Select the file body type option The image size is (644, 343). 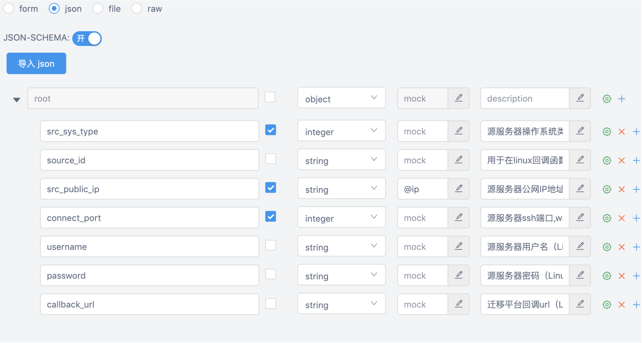pyautogui.click(x=98, y=8)
